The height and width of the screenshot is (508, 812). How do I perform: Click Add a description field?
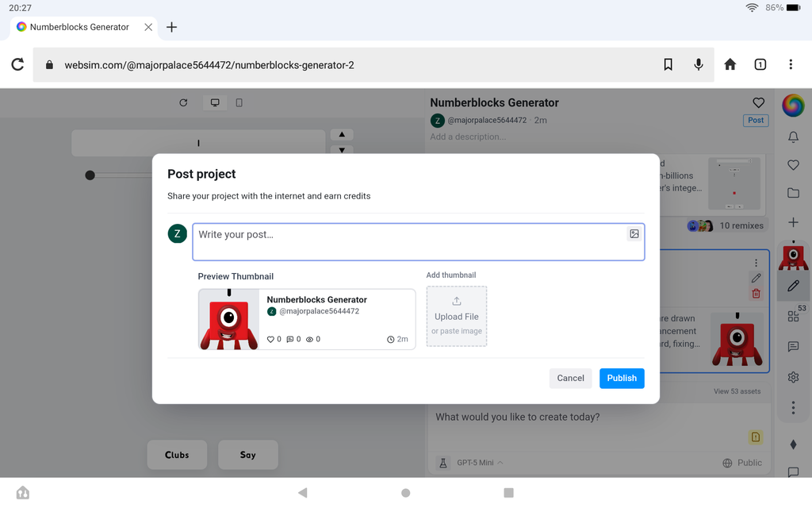coord(468,137)
